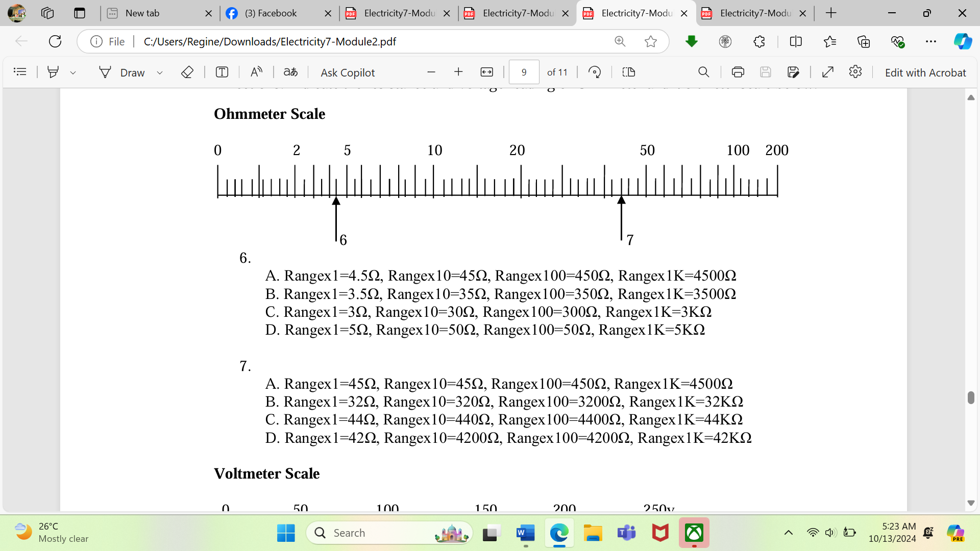Open the Favorites list

(830, 41)
